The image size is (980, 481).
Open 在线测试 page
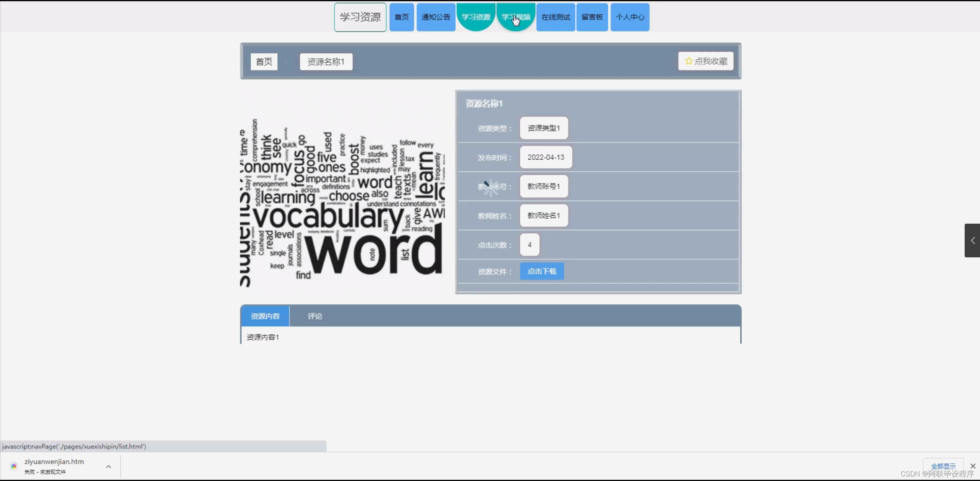[x=556, y=17]
